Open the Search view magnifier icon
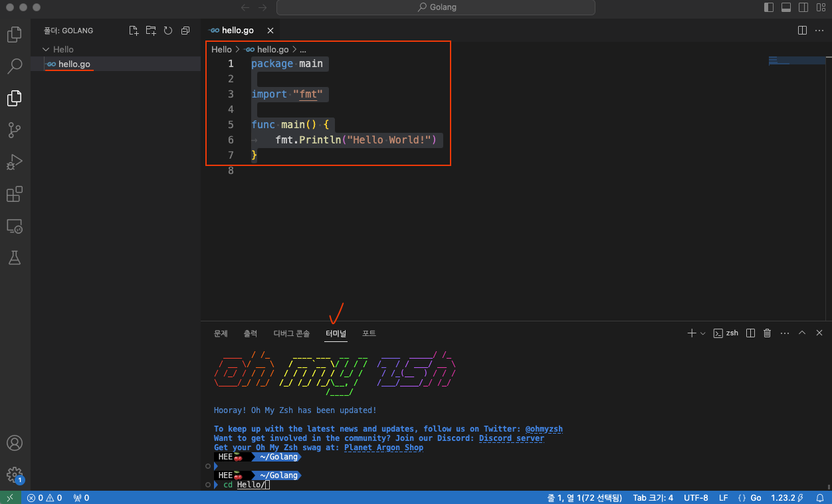 (x=15, y=66)
